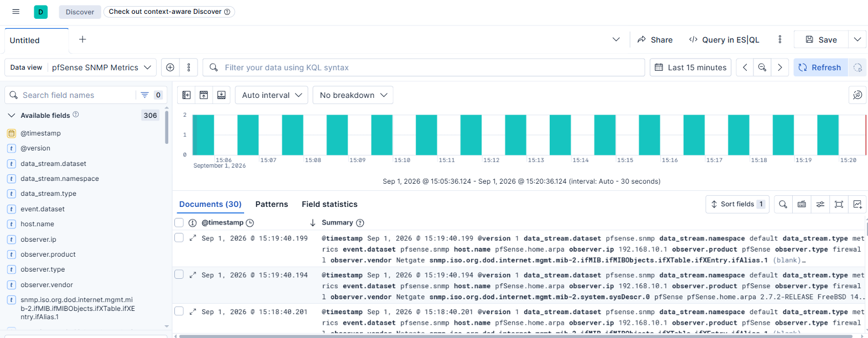This screenshot has height=338, width=868.
Task: Open chart visualization edit icon at right
Action: pyautogui.click(x=857, y=95)
